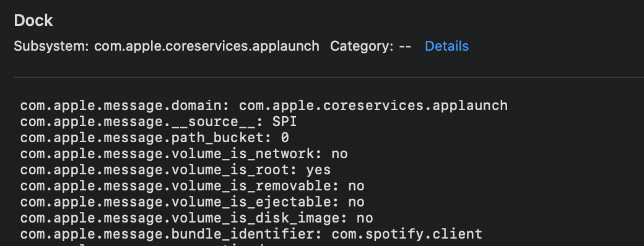Select the volume_is_network: no line
This screenshot has width=644, height=246.
[x=184, y=154]
